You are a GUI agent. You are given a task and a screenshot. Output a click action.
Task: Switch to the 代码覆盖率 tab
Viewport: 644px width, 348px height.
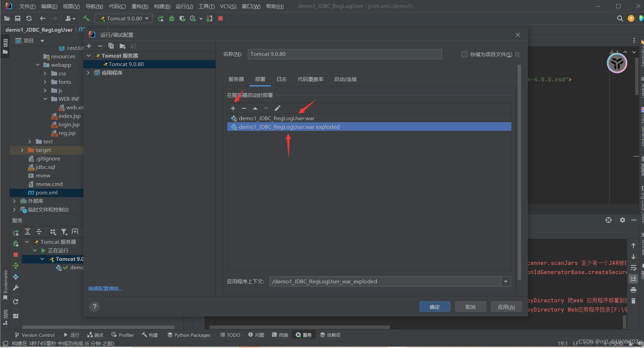(x=310, y=79)
